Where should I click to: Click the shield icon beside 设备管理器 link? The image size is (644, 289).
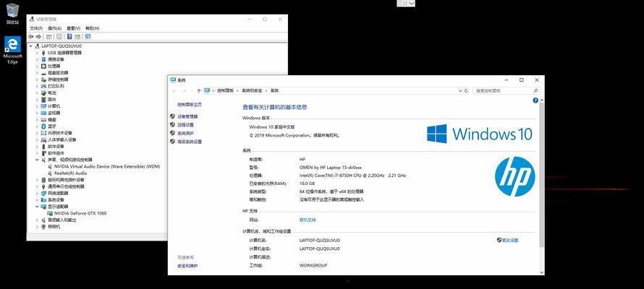click(x=172, y=116)
